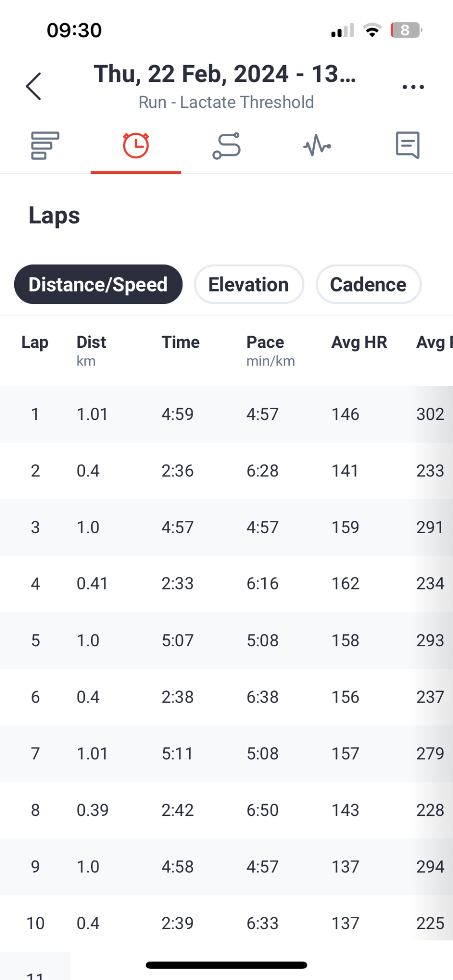453x980 pixels.
Task: Tap the Dist km column header
Action: (x=91, y=350)
